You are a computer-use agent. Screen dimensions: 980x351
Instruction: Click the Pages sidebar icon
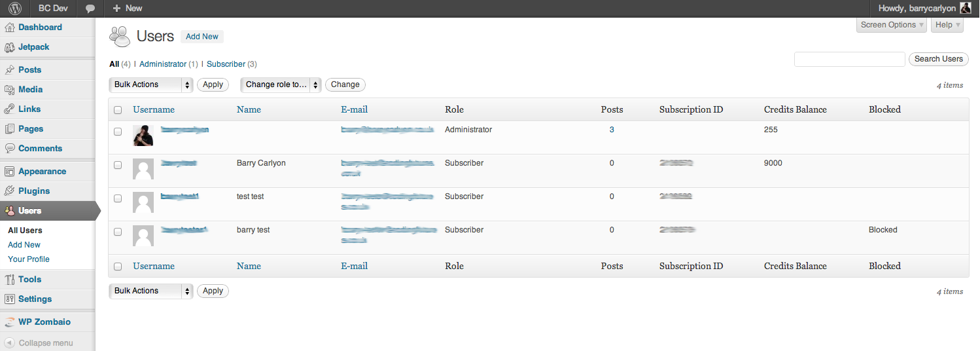click(x=9, y=129)
